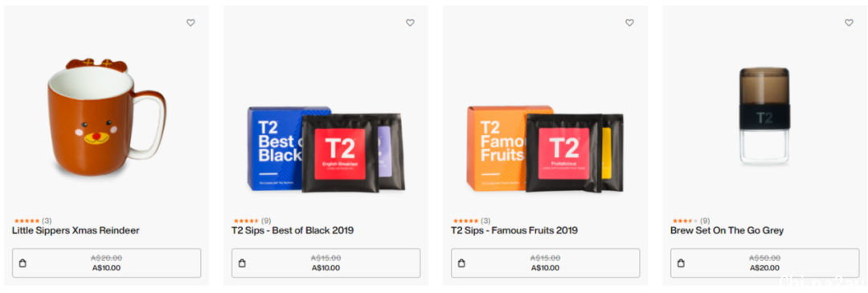The image size is (868, 293).
Task: Click shopping bag icon for Famous Fruits
Action: tap(461, 263)
